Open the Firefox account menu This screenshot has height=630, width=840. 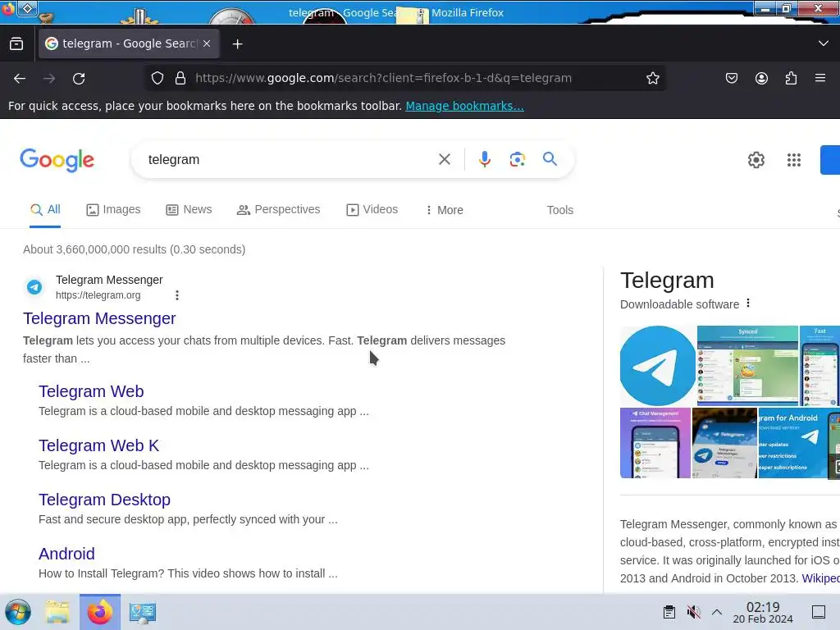(761, 78)
